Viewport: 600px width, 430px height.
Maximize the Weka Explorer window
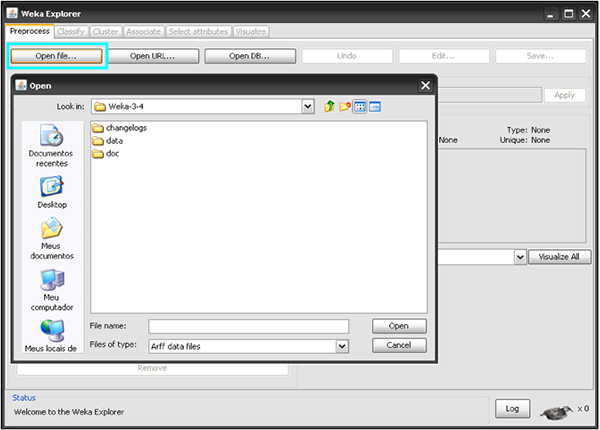coord(569,14)
